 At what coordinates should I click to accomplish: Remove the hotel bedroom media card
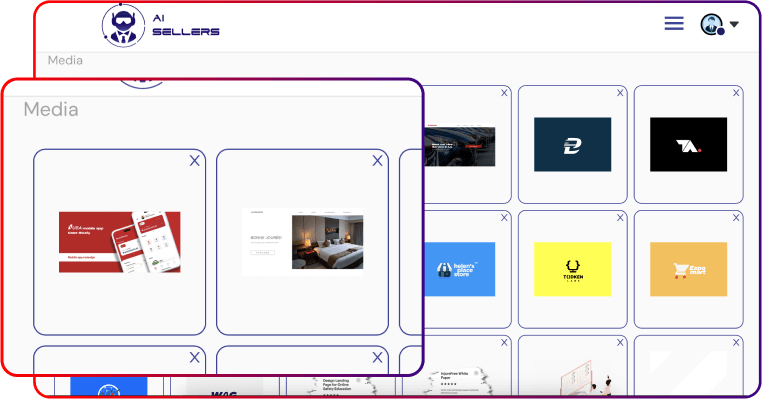click(377, 161)
